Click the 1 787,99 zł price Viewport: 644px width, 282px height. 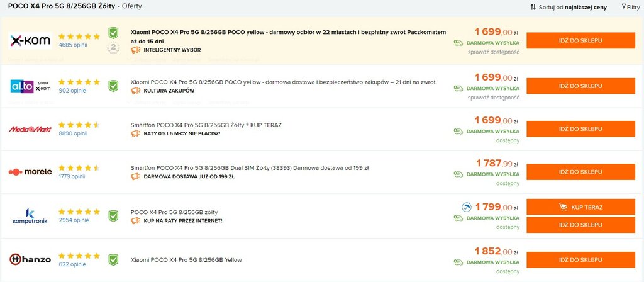pos(497,164)
